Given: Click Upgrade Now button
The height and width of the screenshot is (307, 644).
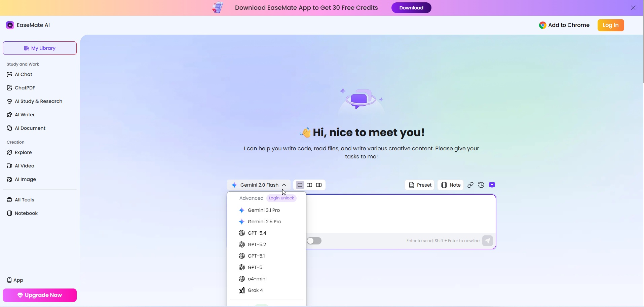Looking at the screenshot, I should pos(40,295).
